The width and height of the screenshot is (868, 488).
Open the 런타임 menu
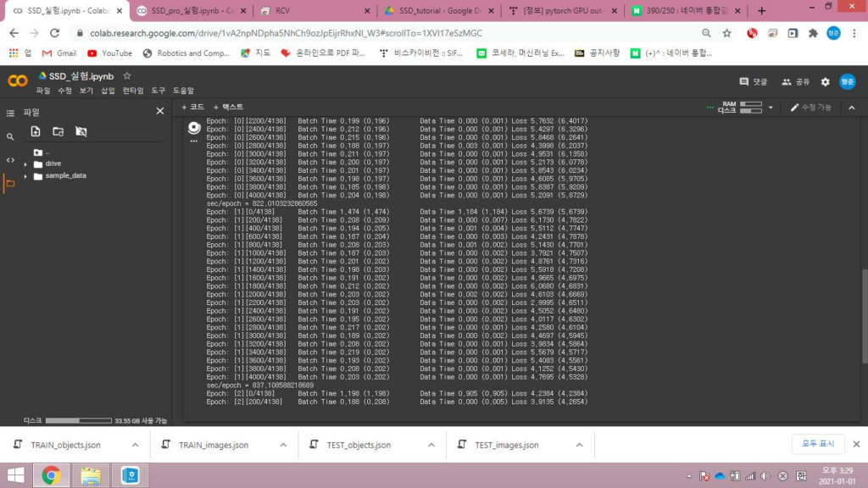point(133,91)
